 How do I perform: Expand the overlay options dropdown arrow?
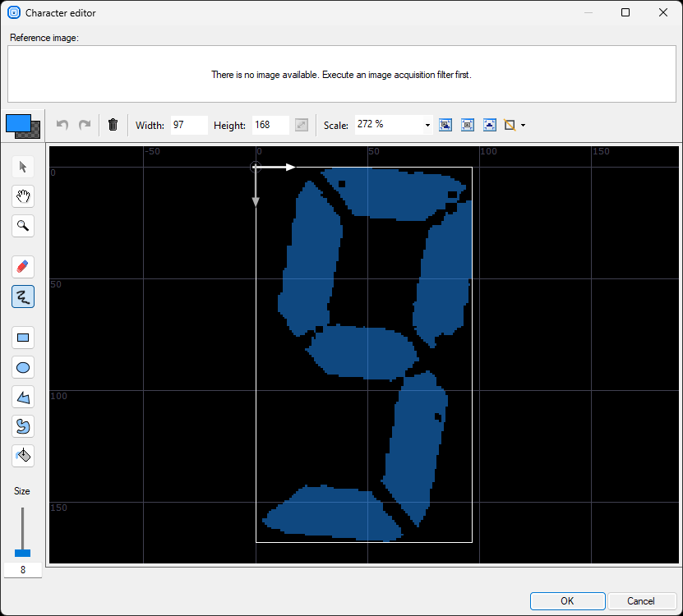coord(523,126)
